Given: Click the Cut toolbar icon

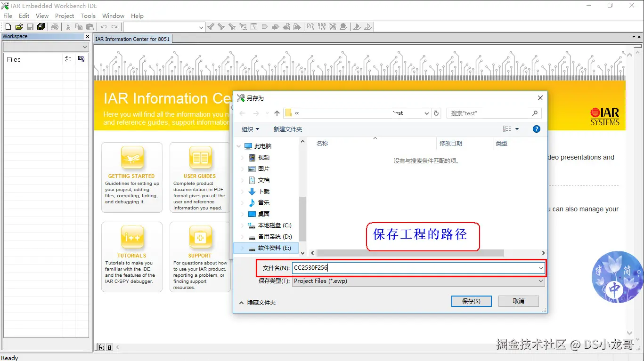Looking at the screenshot, I should click(68, 27).
